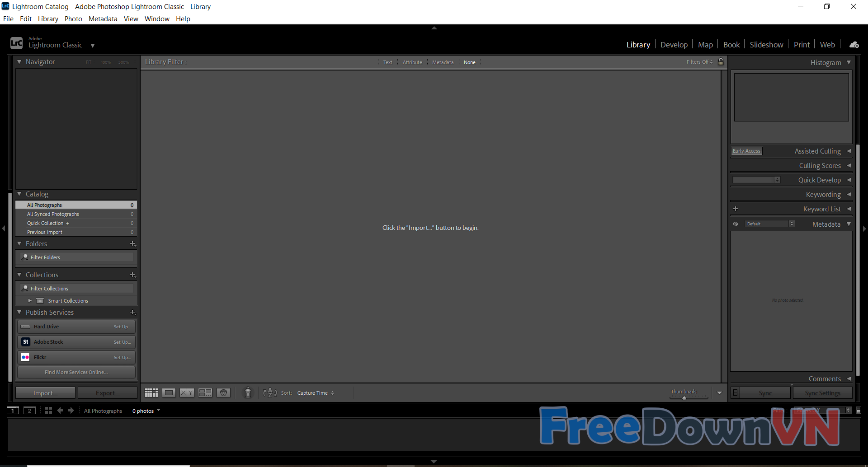Toggle the Library Filter lock icon
Screen dimensions: 868x467
721,62
